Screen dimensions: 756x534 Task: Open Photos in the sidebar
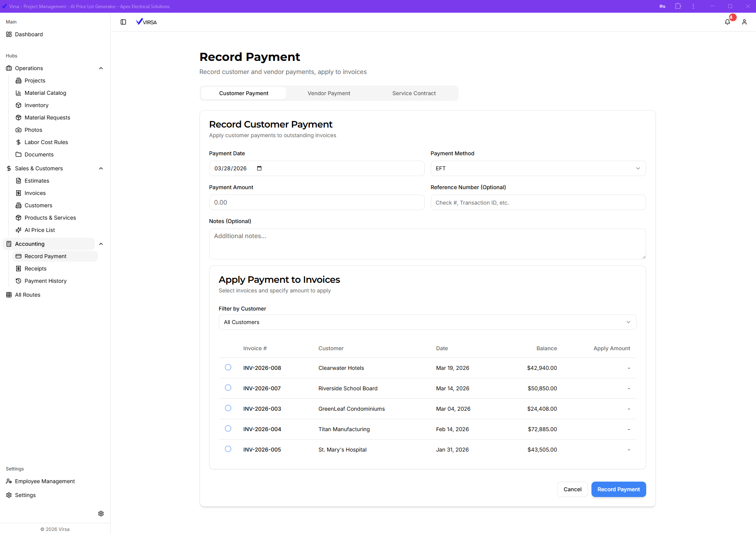(x=33, y=130)
